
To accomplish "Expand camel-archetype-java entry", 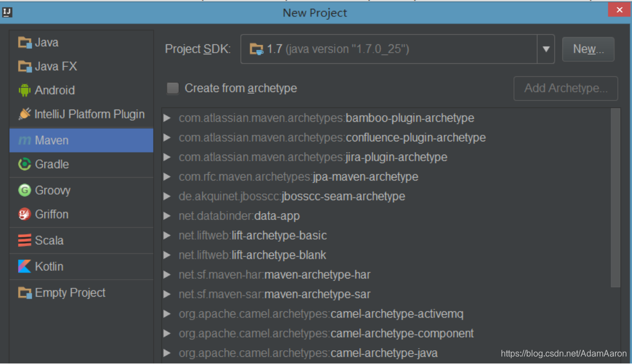I will (167, 353).
